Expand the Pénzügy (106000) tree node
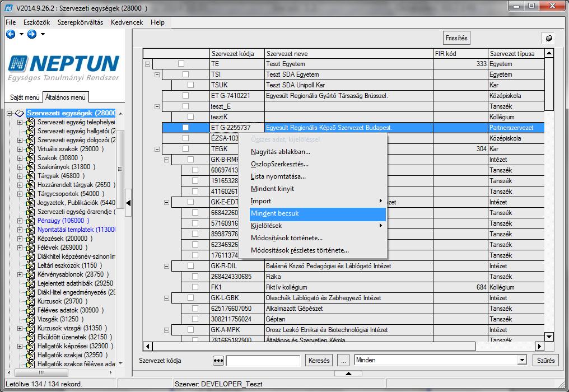569x392 pixels. 20,221
